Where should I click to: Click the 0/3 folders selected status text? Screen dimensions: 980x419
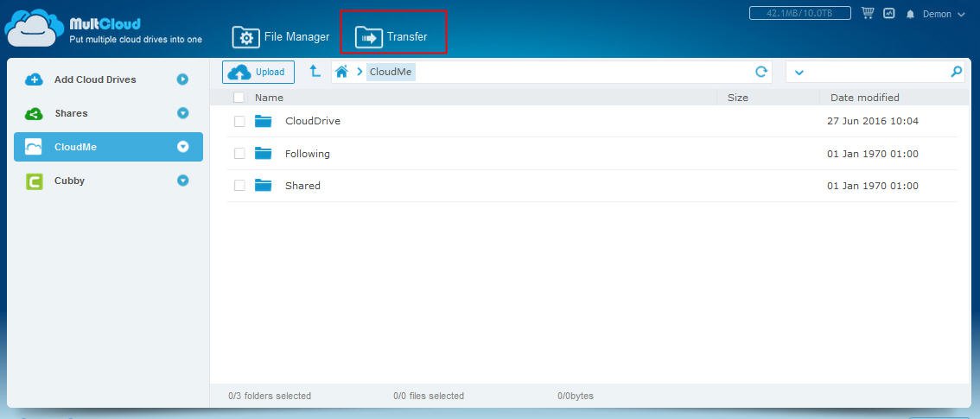[270, 396]
